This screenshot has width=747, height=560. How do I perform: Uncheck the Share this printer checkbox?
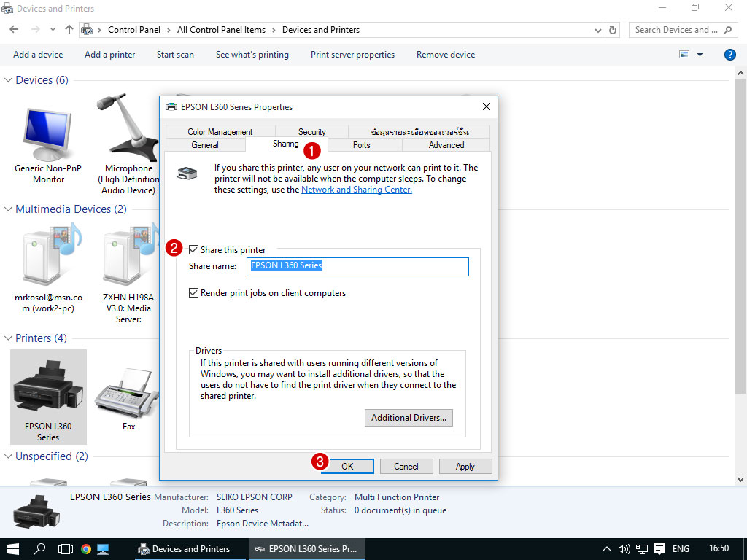[194, 250]
